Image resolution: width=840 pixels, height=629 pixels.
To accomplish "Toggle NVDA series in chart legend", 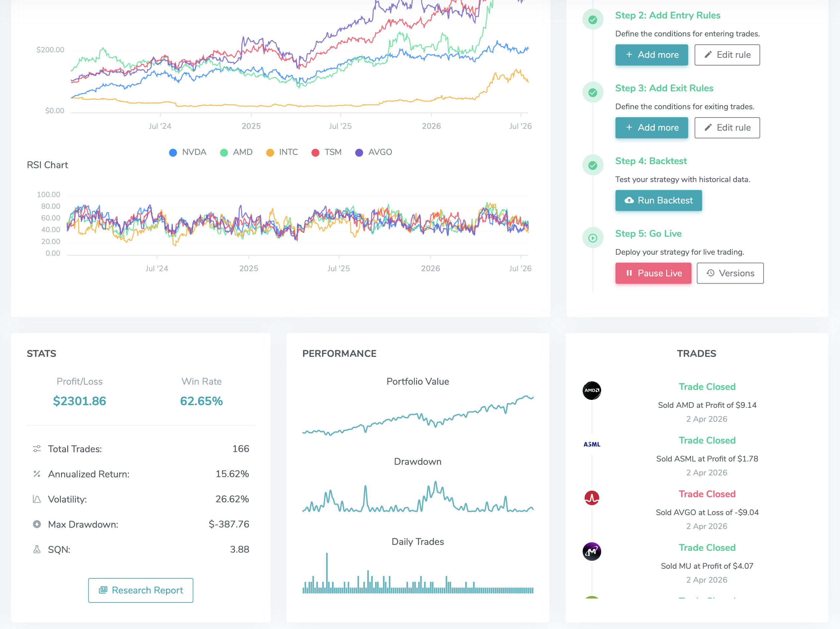I will click(x=187, y=152).
